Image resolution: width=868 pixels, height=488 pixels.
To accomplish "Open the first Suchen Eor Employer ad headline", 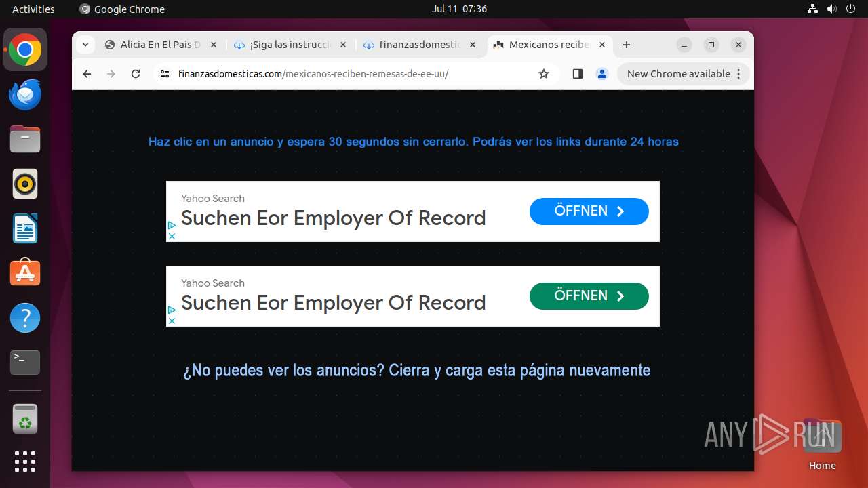I will click(333, 218).
